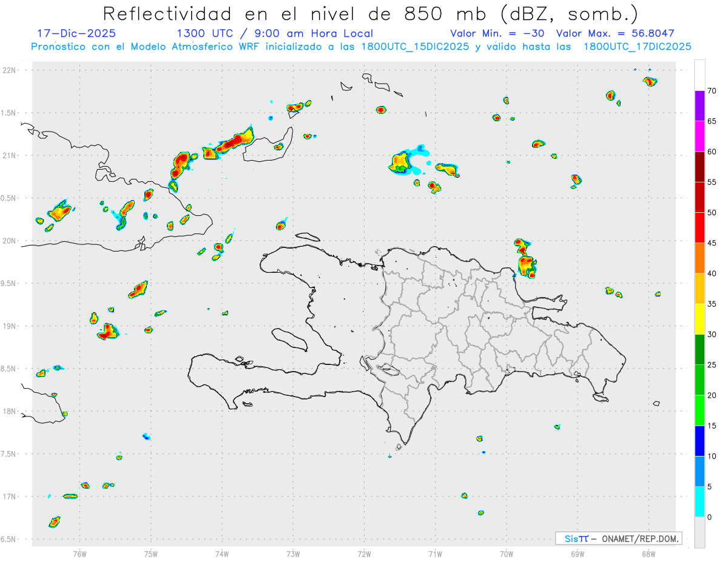Click the '76W' longitude axis label

(x=79, y=554)
